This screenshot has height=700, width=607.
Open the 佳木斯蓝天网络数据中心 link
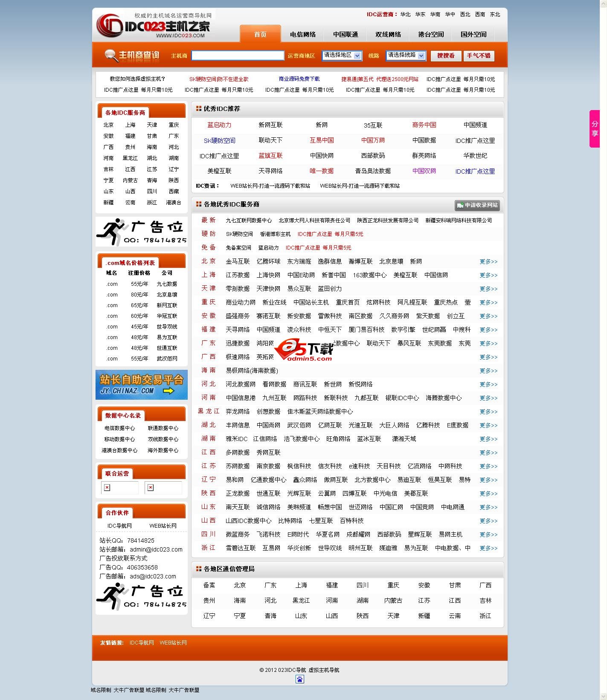(320, 412)
